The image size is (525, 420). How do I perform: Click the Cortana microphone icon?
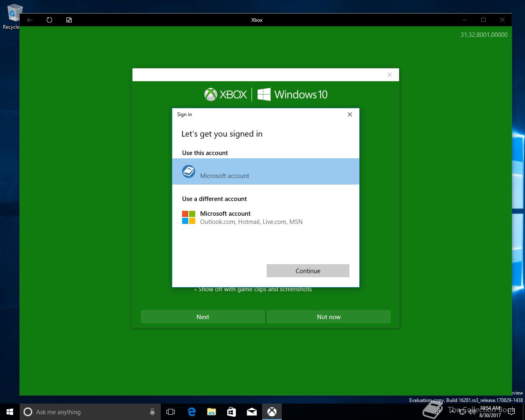152,412
